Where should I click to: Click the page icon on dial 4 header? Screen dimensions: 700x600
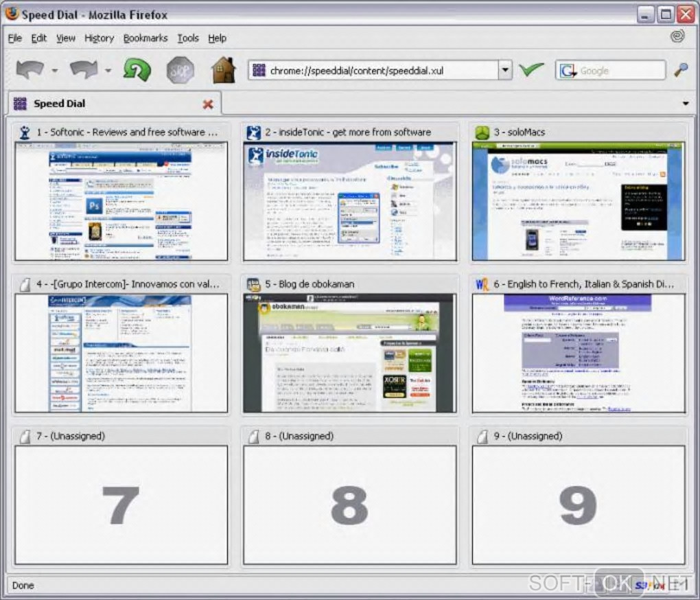pyautogui.click(x=25, y=284)
